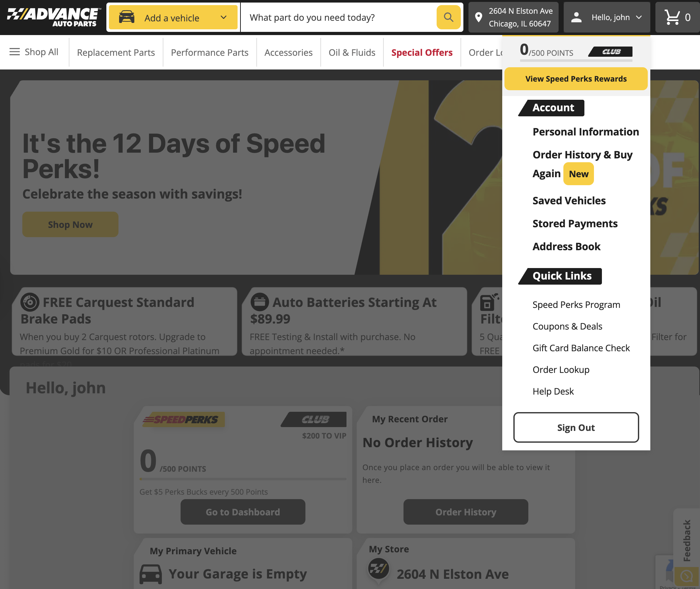Click the store location pin icon
700x589 pixels.
479,17
